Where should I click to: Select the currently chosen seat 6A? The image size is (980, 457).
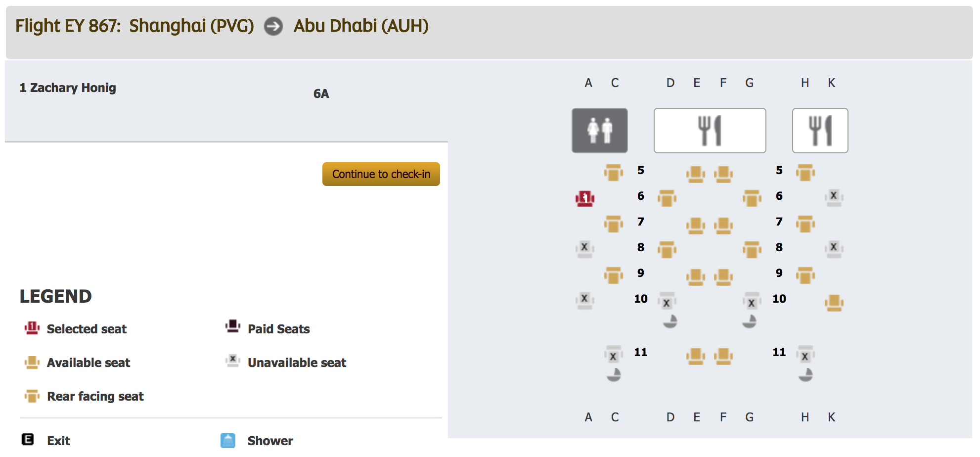585,198
